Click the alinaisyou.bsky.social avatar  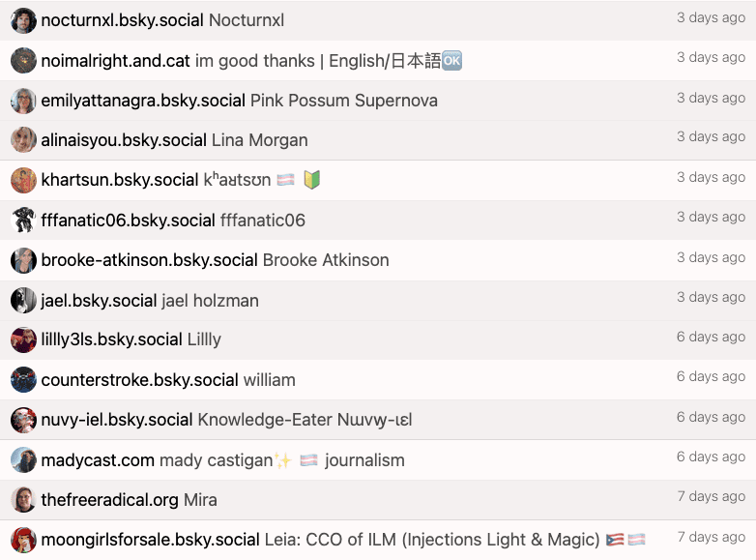23,140
